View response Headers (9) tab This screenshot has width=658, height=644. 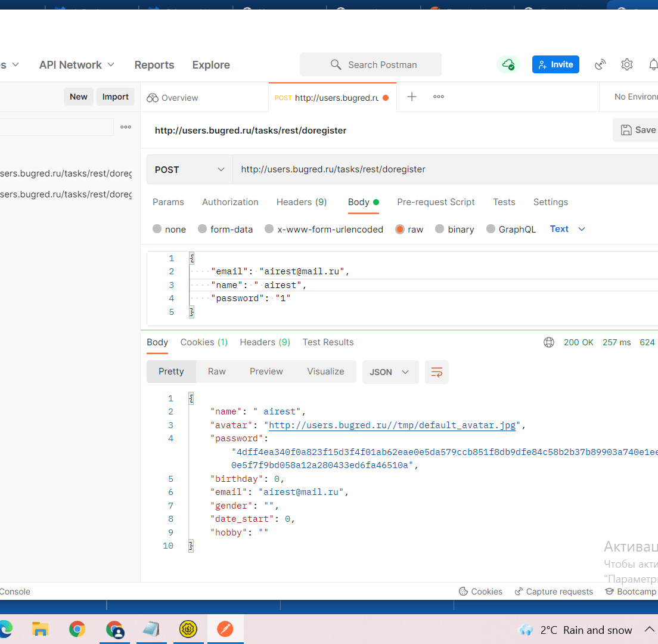click(265, 342)
